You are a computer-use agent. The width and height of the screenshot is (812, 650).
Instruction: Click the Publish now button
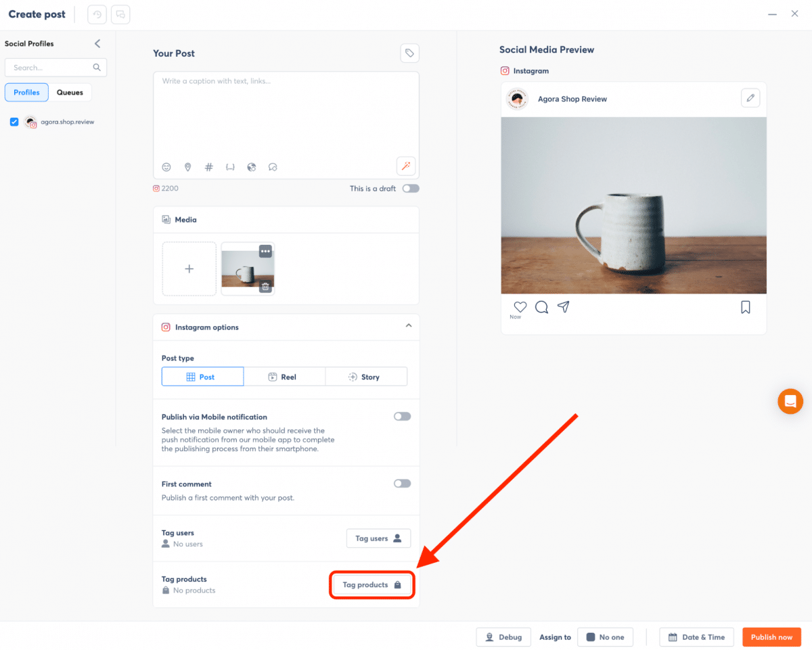[771, 636]
